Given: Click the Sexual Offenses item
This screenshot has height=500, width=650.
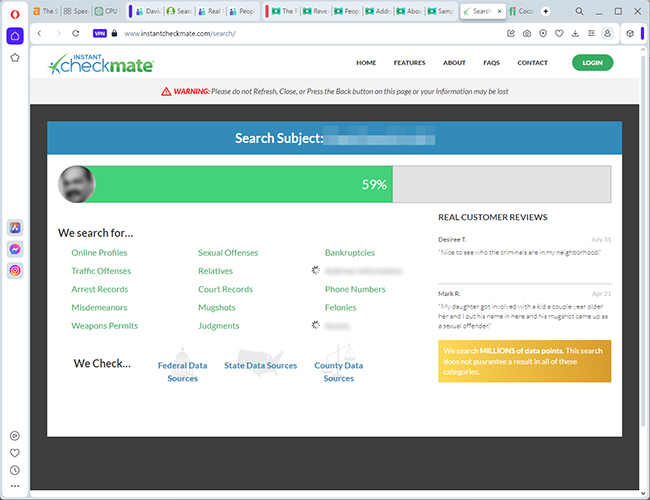Looking at the screenshot, I should point(228,252).
